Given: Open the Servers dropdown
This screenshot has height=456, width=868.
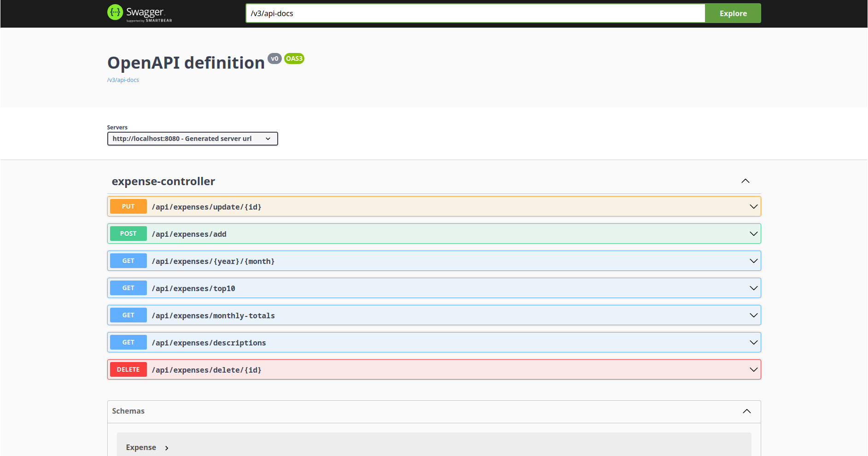Looking at the screenshot, I should click(192, 139).
